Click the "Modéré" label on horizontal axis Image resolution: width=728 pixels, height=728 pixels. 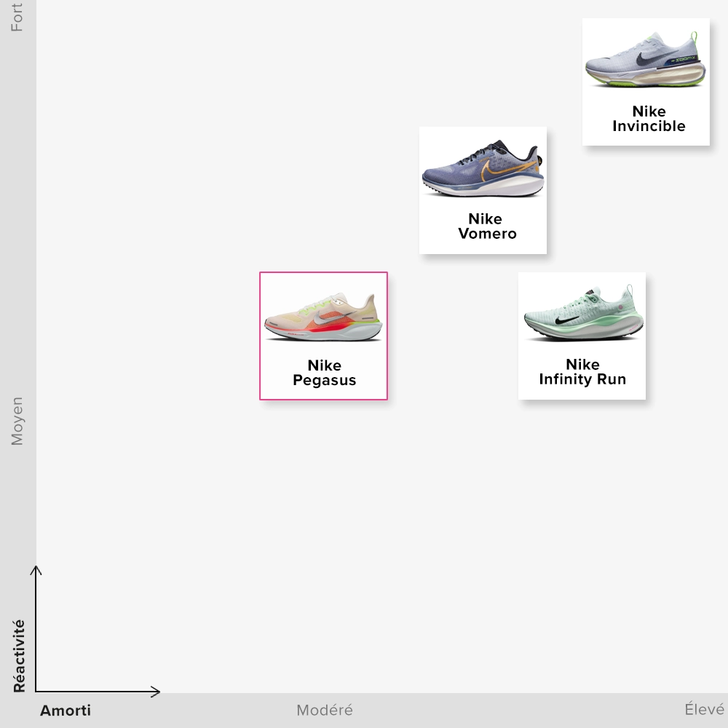324,711
